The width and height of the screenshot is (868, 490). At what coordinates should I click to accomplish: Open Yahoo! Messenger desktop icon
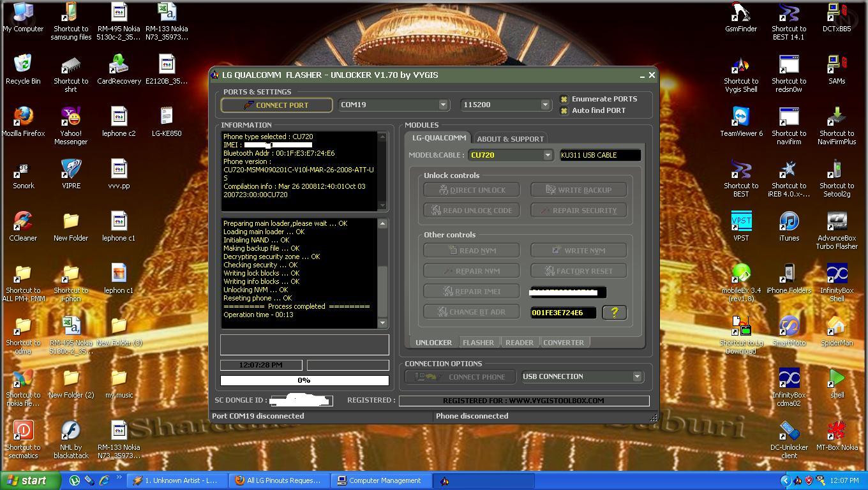coord(71,126)
